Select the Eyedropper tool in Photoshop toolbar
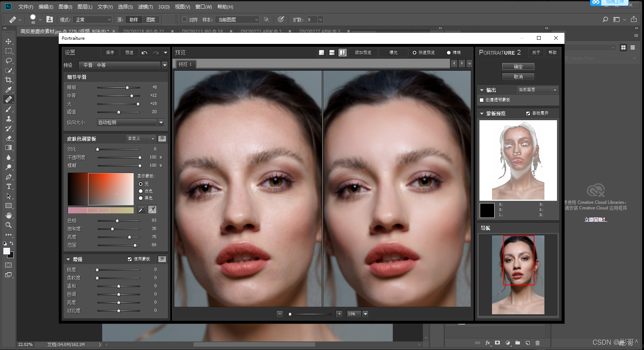 point(9,90)
